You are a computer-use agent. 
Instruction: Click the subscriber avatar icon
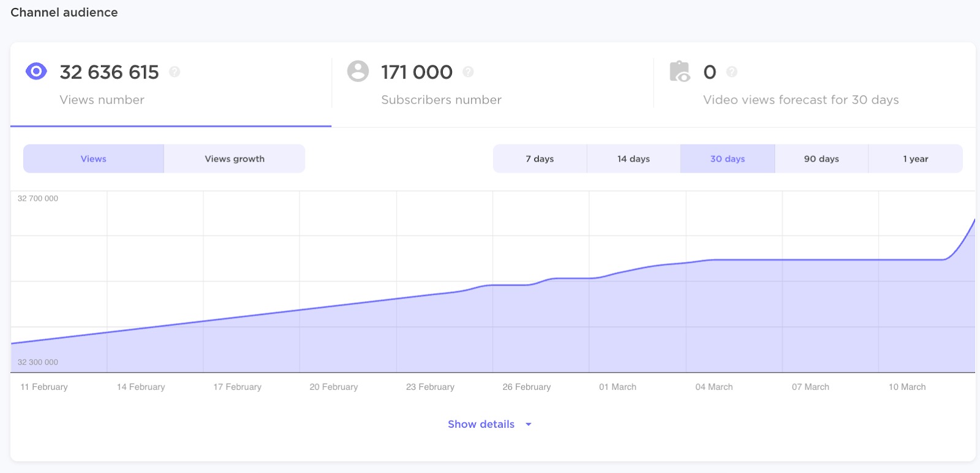point(358,71)
